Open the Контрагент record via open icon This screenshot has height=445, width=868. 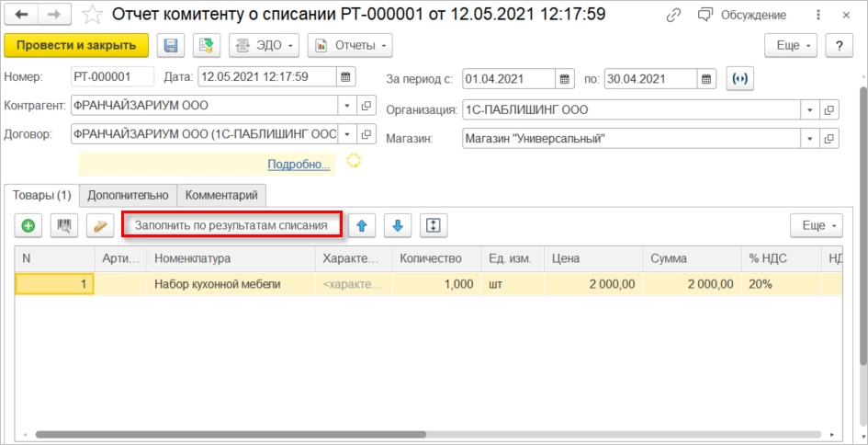tap(366, 105)
